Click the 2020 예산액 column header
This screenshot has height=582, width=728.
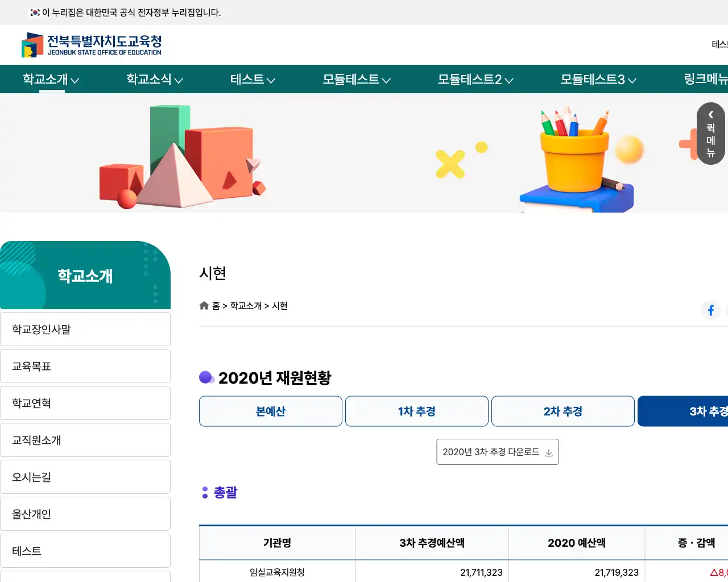coord(577,543)
